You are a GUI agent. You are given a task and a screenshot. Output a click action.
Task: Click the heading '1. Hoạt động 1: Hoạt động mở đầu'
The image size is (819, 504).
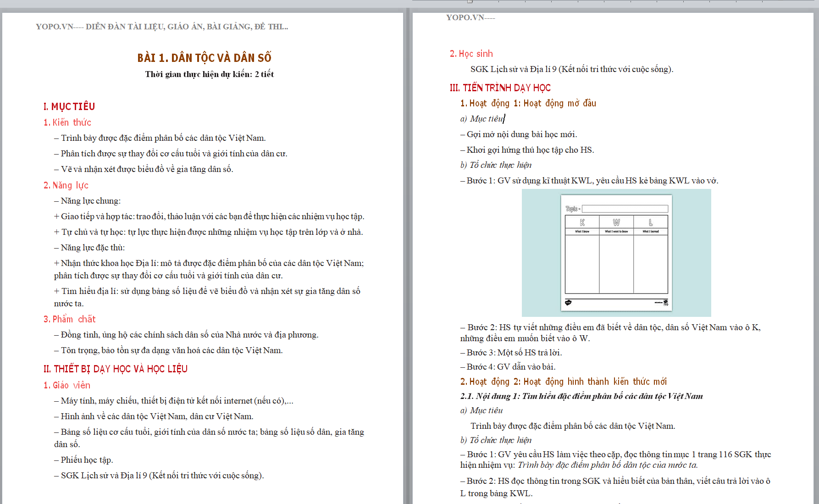[528, 103]
